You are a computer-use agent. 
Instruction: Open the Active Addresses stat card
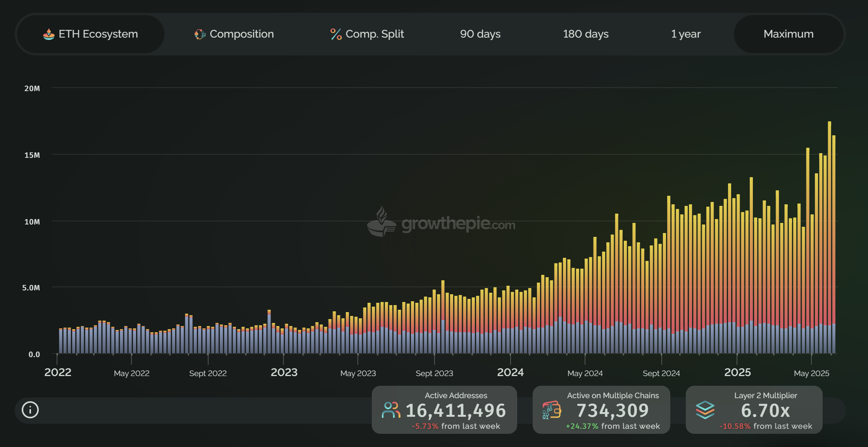coord(444,410)
